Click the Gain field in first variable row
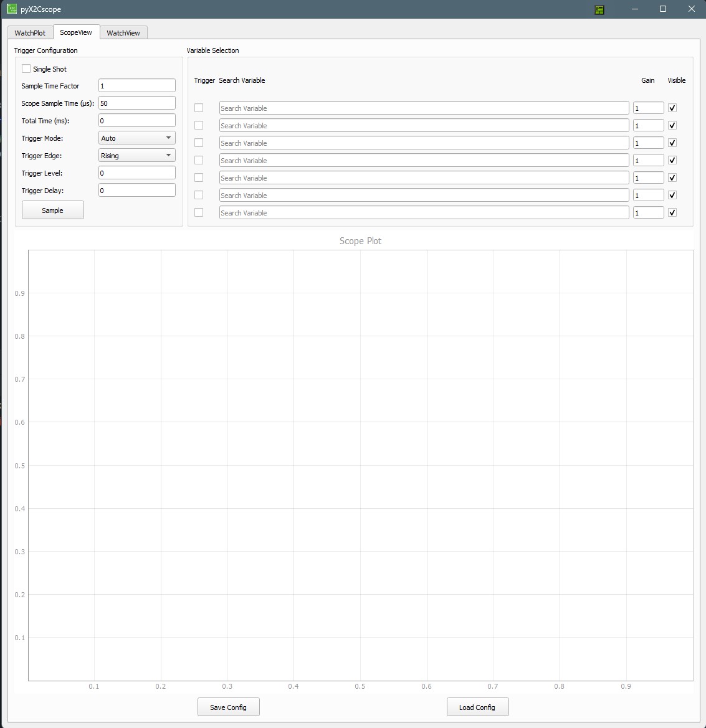706x728 pixels. tap(649, 108)
